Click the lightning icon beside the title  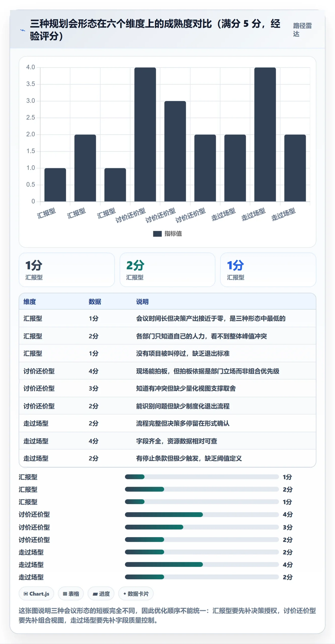(x=23, y=30)
